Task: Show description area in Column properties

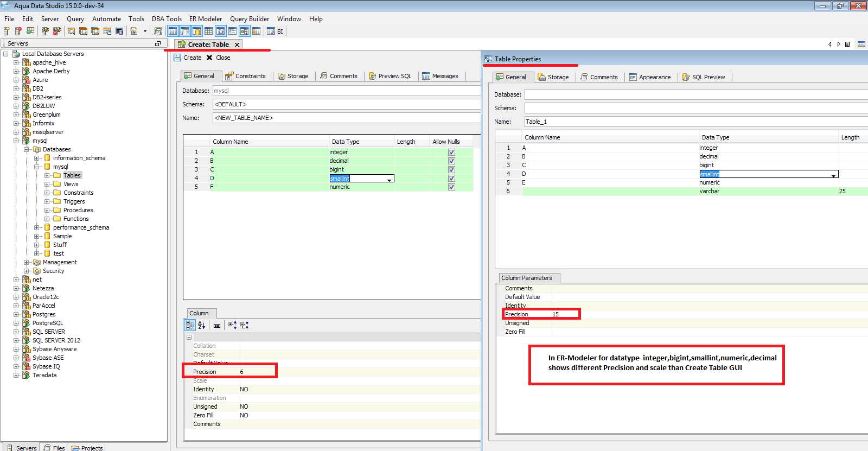Action: (x=217, y=326)
